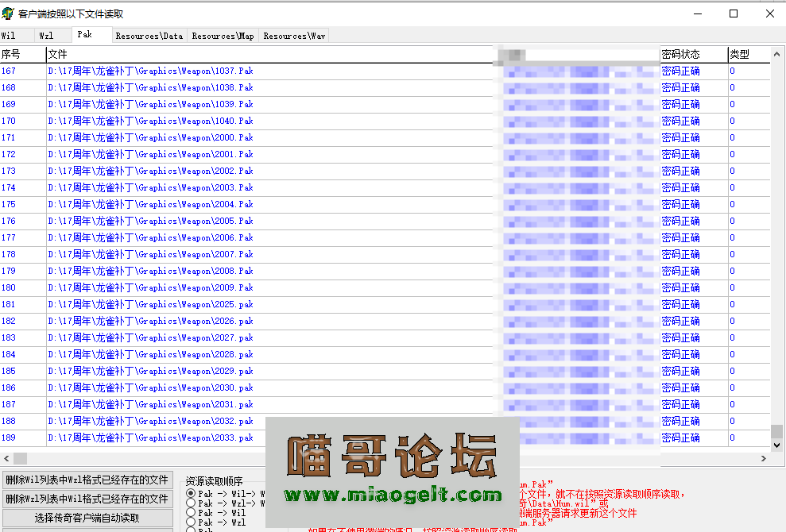Open the Resources\Data tab
The image size is (786, 532).
coord(149,35)
